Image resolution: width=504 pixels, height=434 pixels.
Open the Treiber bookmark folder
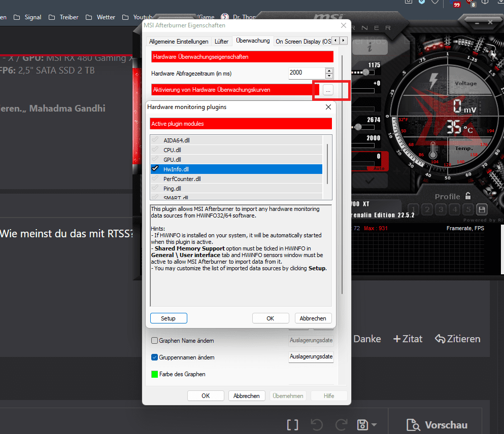coord(63,17)
